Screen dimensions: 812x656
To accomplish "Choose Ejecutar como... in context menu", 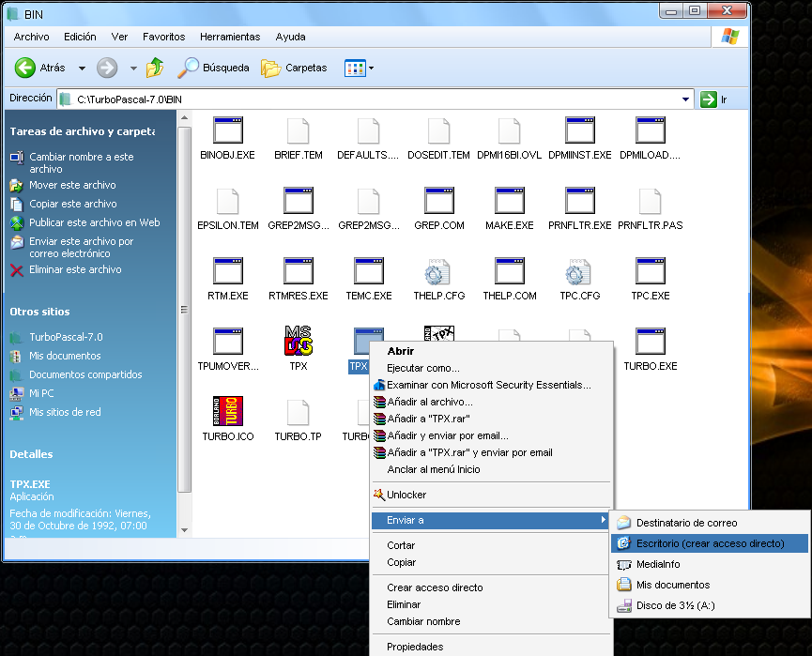I will 491,368.
